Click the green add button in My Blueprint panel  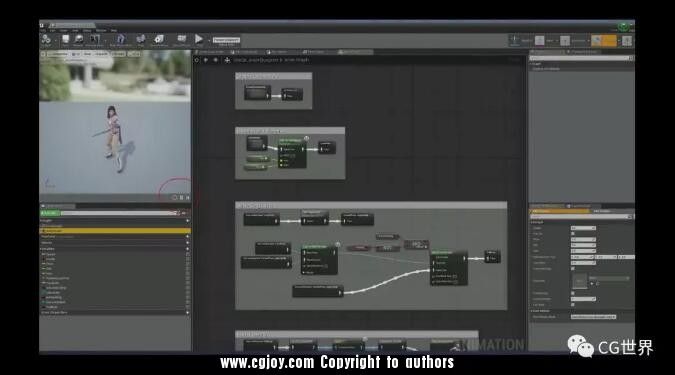click(50, 213)
